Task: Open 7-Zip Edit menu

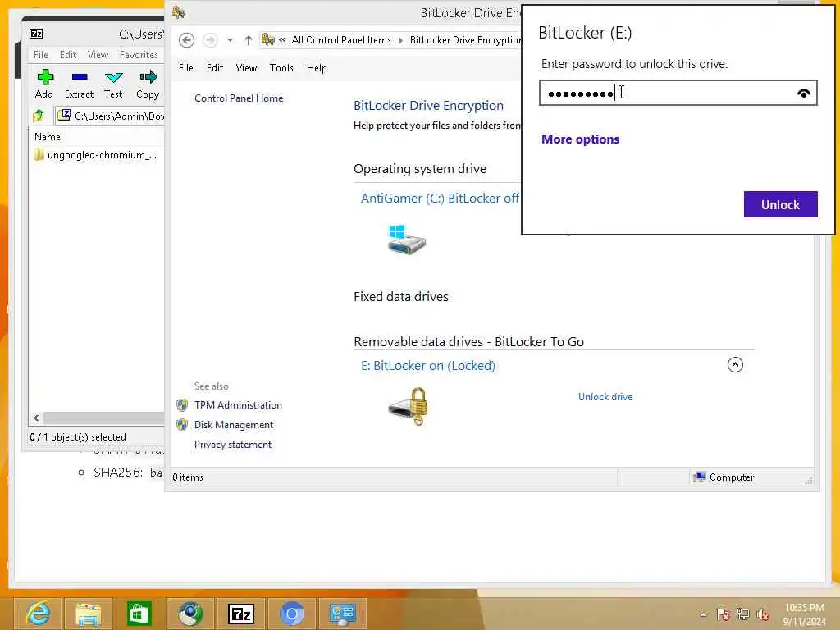Action: pos(68,55)
